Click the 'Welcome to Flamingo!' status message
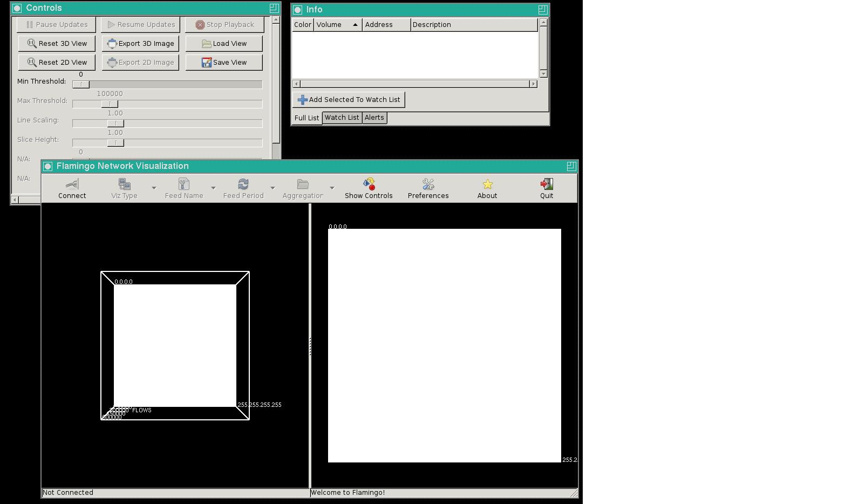845x504 pixels. coord(347,493)
